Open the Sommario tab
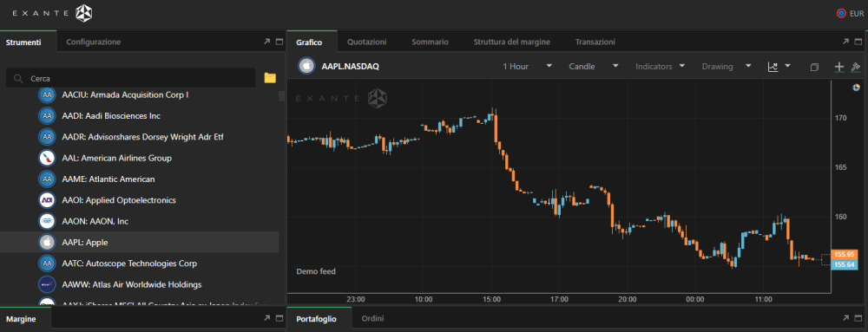This screenshot has height=332, width=868. pos(431,42)
